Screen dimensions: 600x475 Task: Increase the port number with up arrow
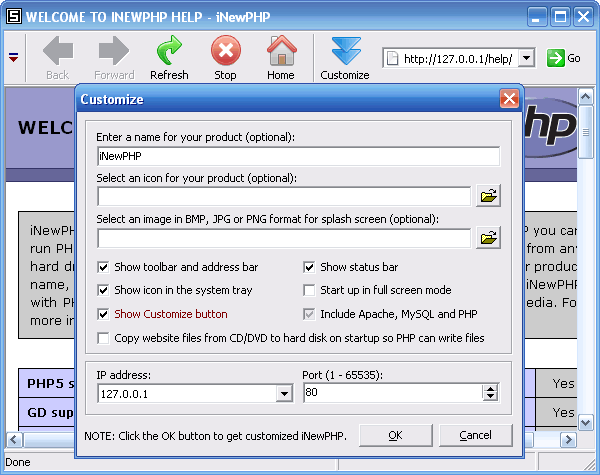click(490, 390)
